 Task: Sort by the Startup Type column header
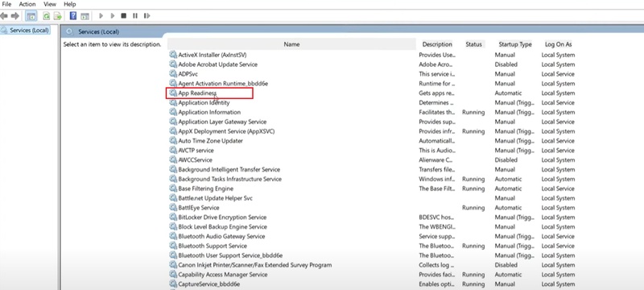pos(515,44)
